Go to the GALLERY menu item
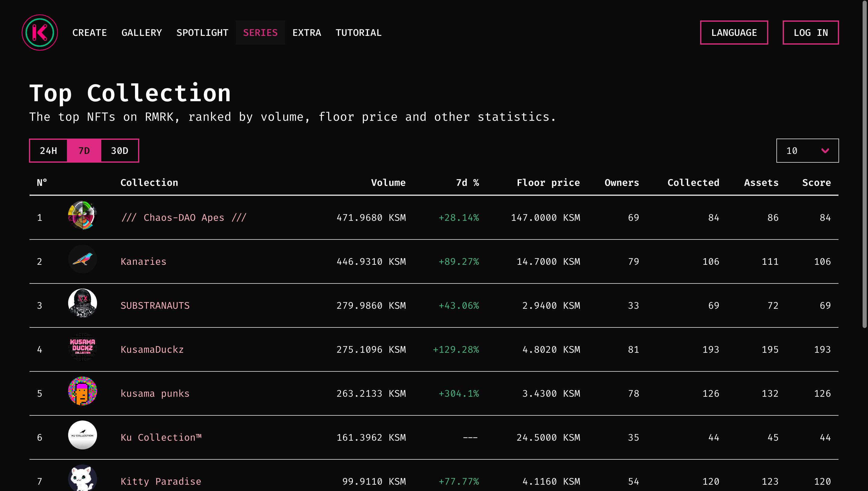Image resolution: width=868 pixels, height=491 pixels. click(x=141, y=33)
